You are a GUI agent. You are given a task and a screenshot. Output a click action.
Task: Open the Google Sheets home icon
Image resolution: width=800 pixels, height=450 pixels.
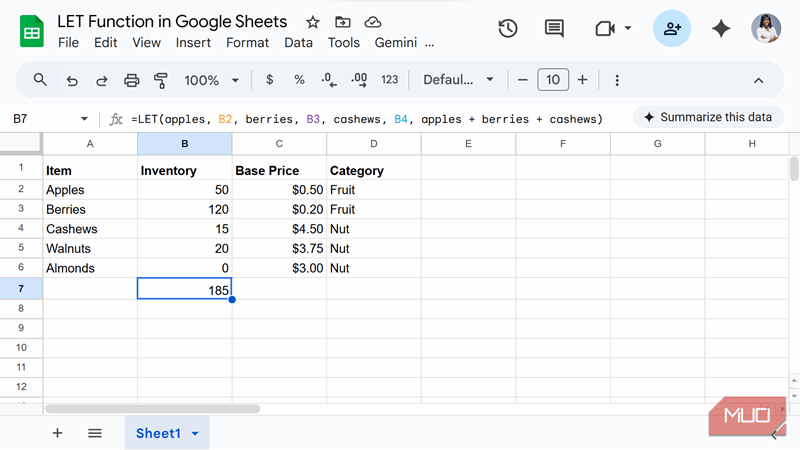(32, 32)
